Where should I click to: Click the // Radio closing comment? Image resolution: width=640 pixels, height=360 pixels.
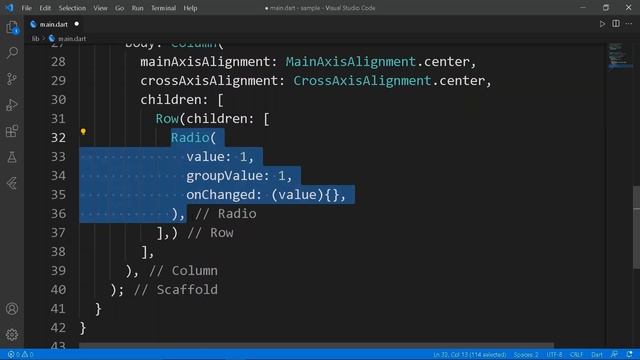[x=226, y=213]
